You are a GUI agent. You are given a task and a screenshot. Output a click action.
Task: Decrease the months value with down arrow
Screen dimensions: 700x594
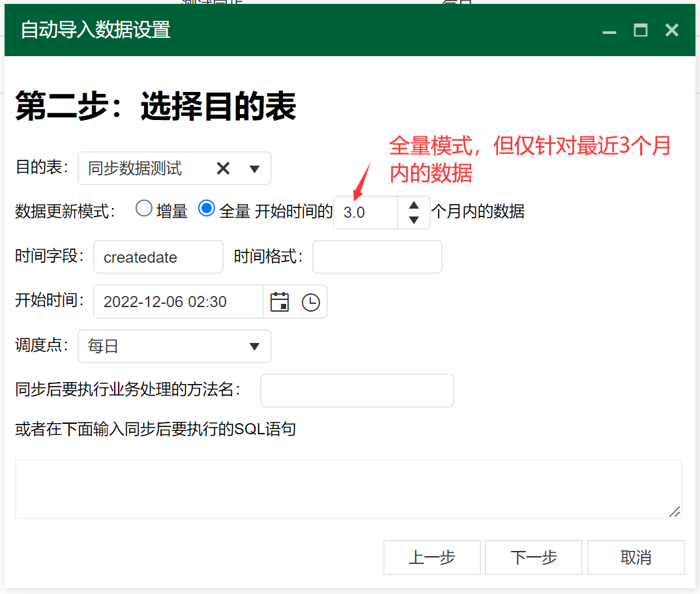413,220
